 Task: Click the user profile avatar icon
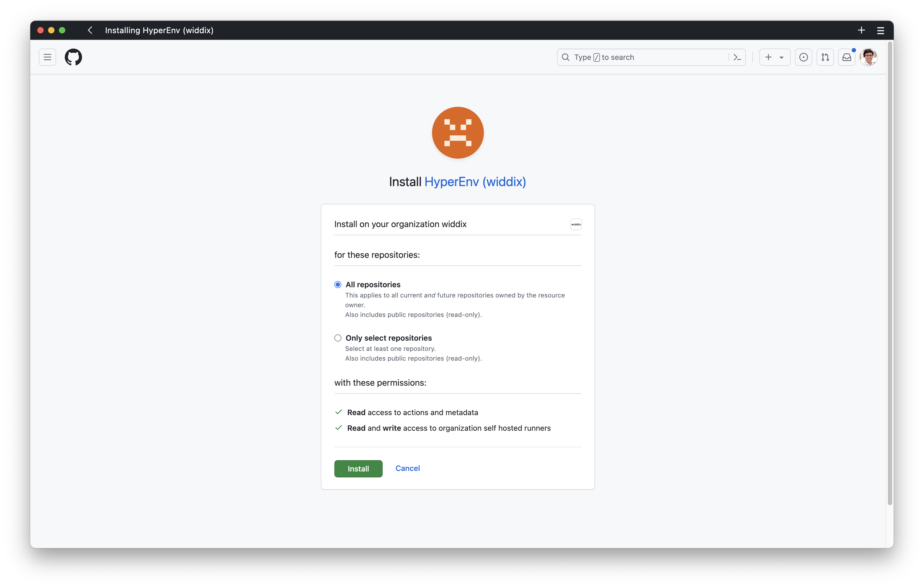pyautogui.click(x=869, y=57)
